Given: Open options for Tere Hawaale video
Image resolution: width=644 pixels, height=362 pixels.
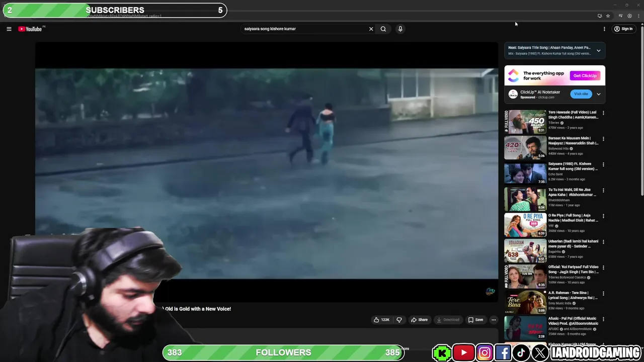Looking at the screenshot, I should click(x=603, y=113).
